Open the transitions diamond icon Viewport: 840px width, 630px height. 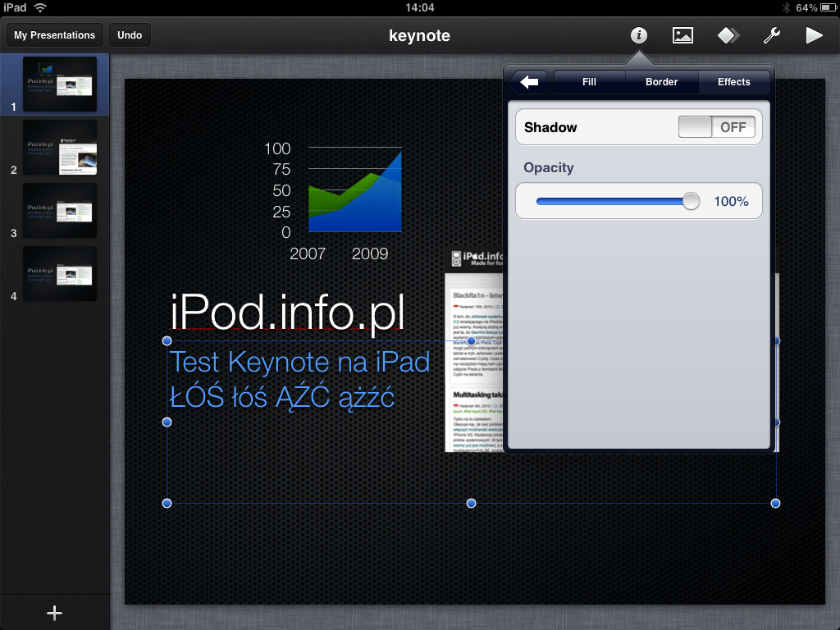pos(728,35)
